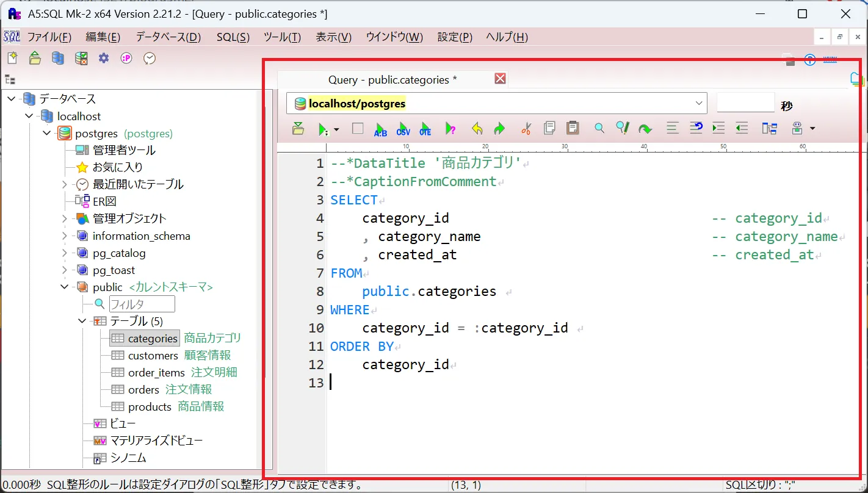This screenshot has height=493, width=868.
Task: Indent the selected lines
Action: coord(718,128)
